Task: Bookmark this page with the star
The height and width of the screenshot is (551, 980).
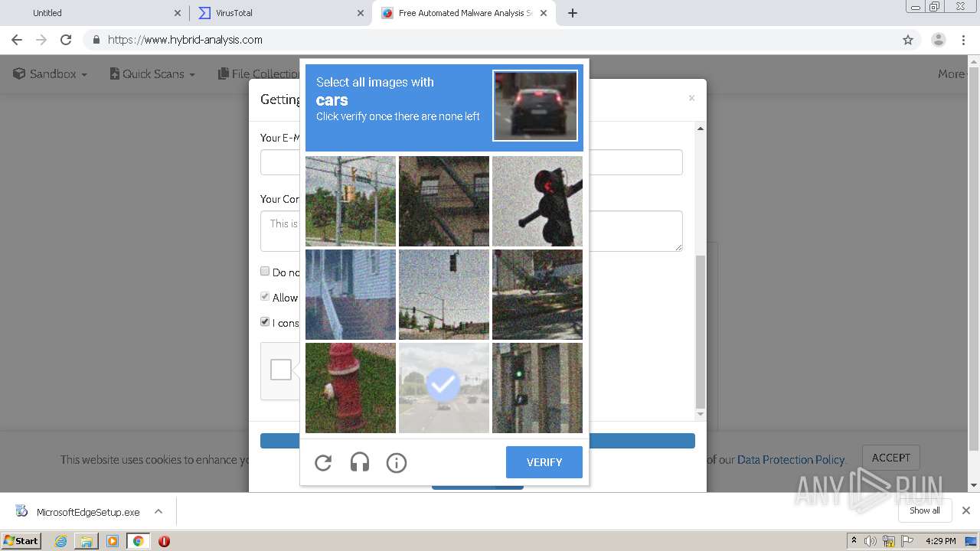Action: click(x=908, y=40)
